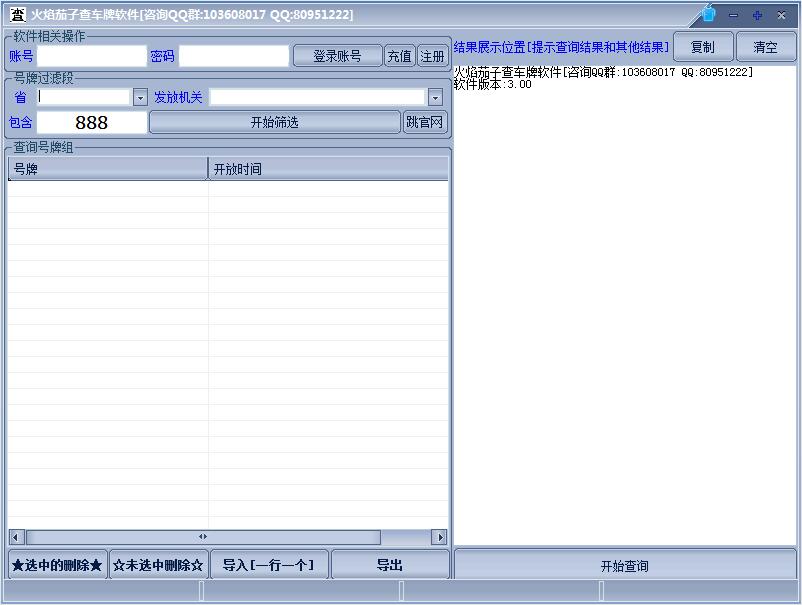Focus the 密码 password input field
Screen dimensions: 802x605
234,56
